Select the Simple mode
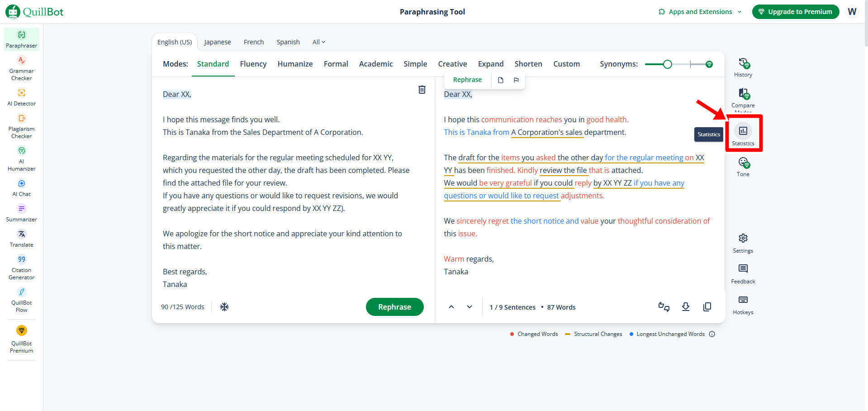Screen dimensions: 868x411 click(x=415, y=64)
